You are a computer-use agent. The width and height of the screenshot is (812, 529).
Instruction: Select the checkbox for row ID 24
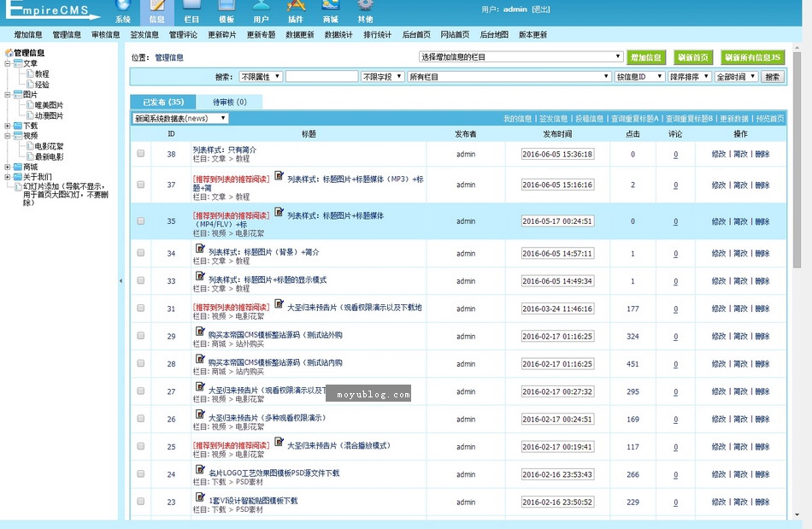(x=141, y=473)
